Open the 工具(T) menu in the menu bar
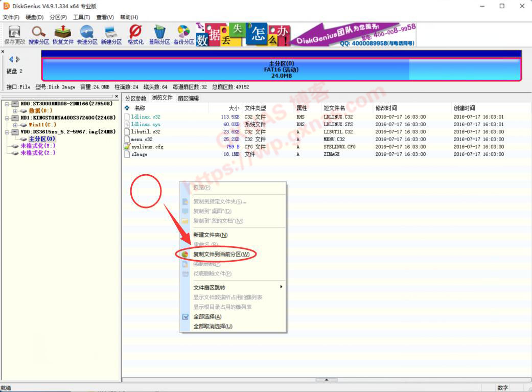532x392 pixels. click(x=81, y=17)
